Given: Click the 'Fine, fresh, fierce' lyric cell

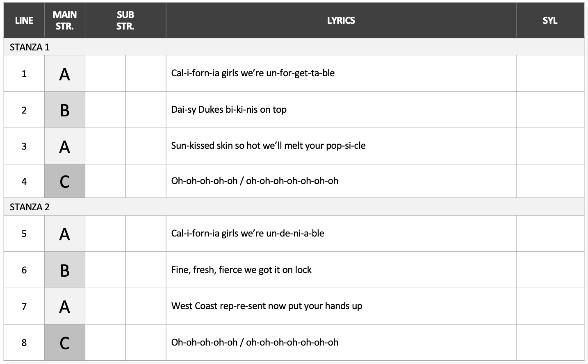Looking at the screenshot, I should pos(341,270).
